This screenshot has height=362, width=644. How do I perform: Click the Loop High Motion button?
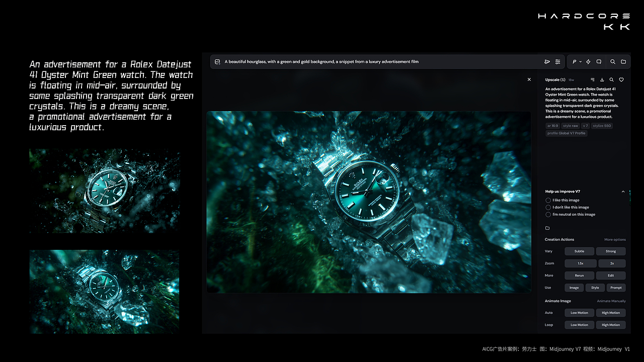611,325
